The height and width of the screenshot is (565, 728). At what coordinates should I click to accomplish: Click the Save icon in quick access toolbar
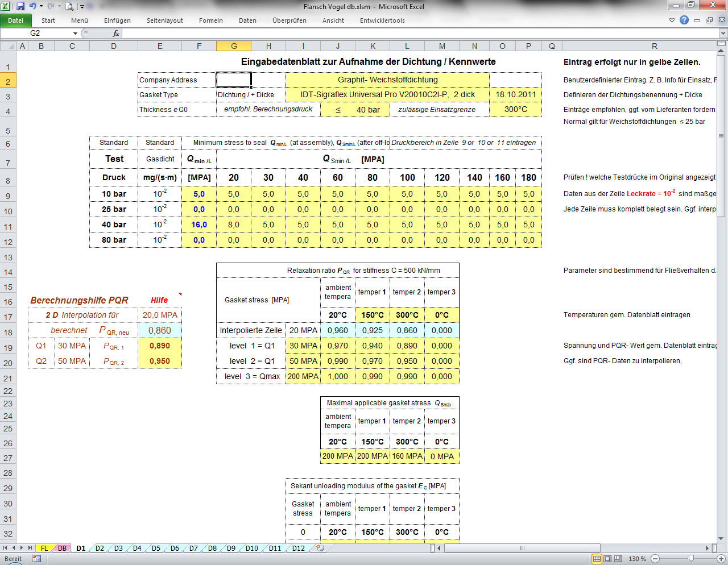20,6
